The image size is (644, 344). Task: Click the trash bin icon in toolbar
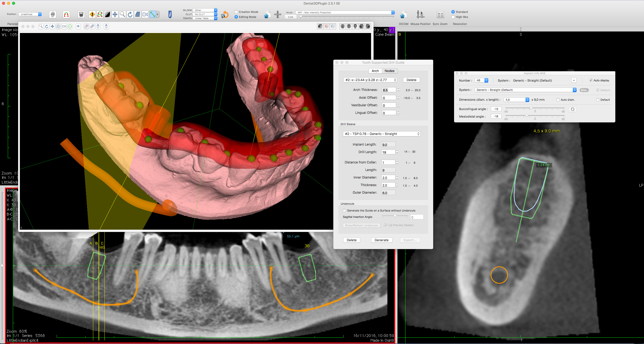click(x=81, y=15)
